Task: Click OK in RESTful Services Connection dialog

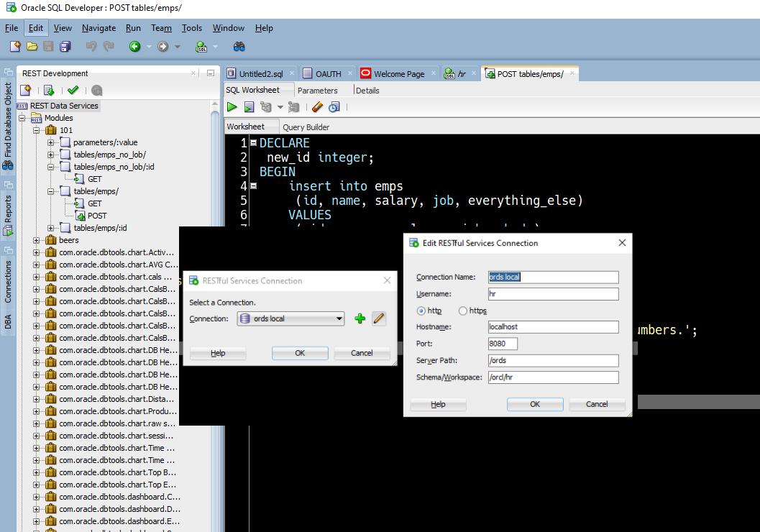Action: pos(300,353)
